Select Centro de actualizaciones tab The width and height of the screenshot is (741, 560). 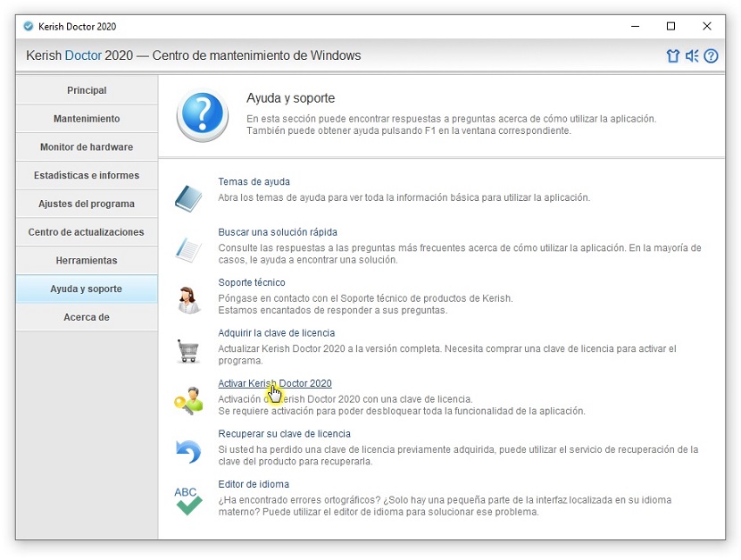[x=87, y=232]
